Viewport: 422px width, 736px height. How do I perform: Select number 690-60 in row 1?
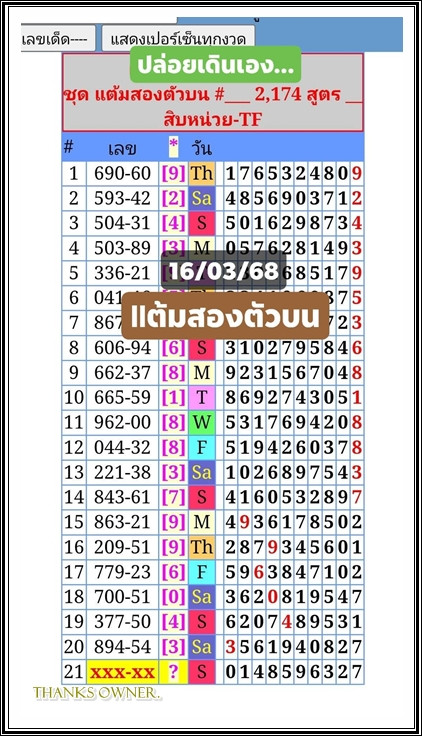(123, 174)
